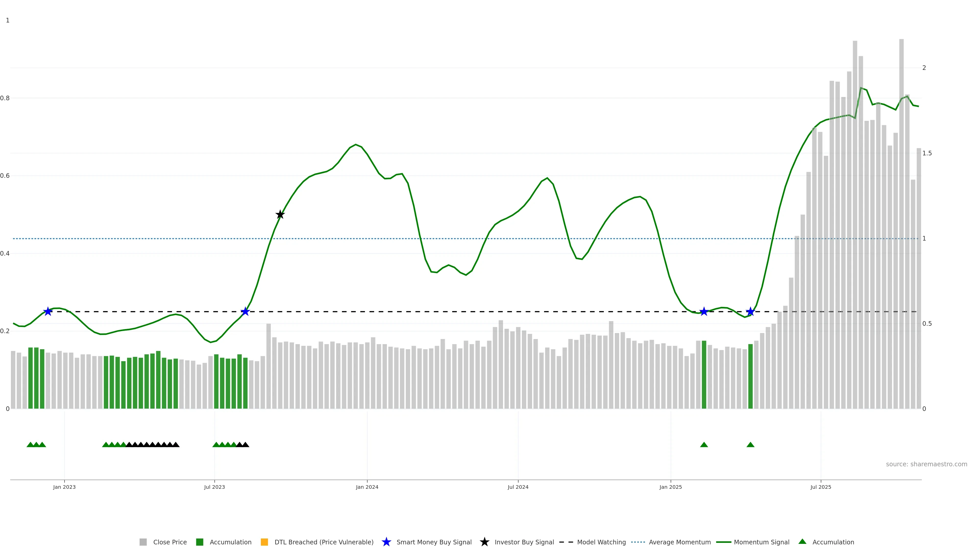The image size is (980, 551).
Task: Click the source: sharemaestro.com text
Action: (x=926, y=464)
